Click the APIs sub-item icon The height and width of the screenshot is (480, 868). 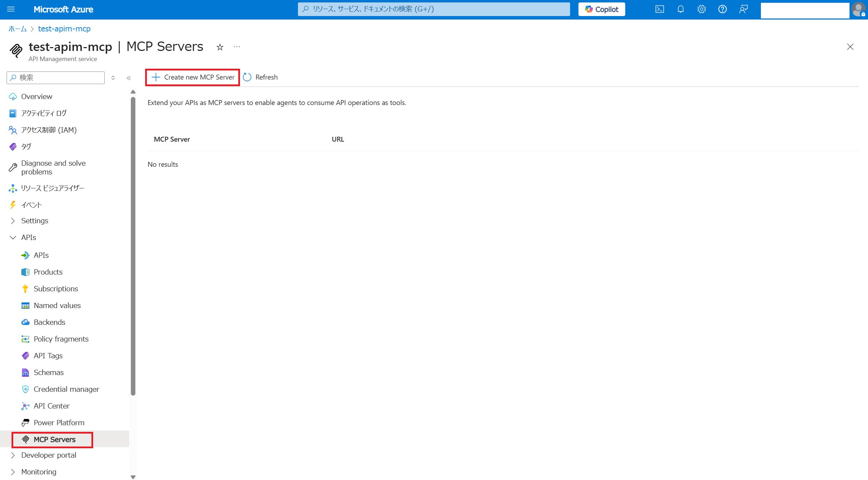(25, 255)
